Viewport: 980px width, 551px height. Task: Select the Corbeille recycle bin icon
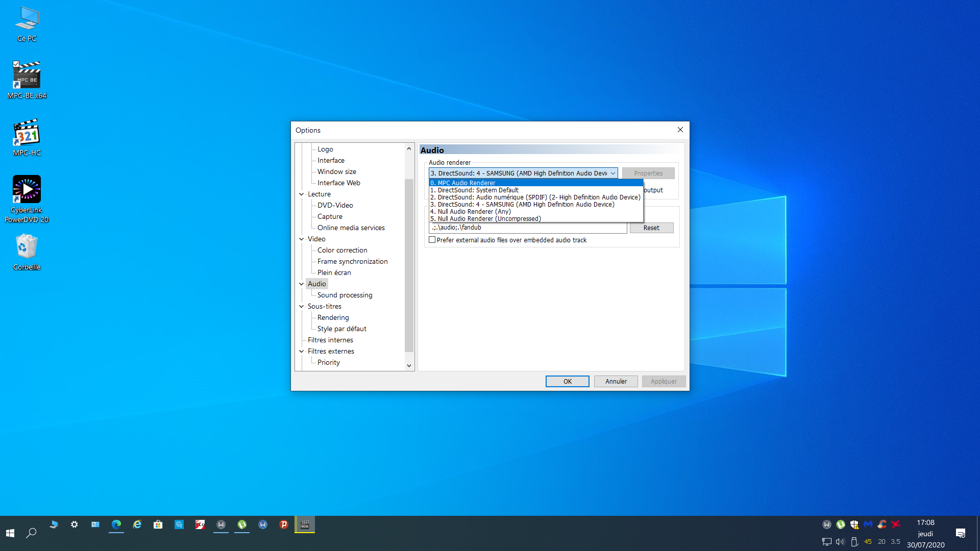click(27, 252)
